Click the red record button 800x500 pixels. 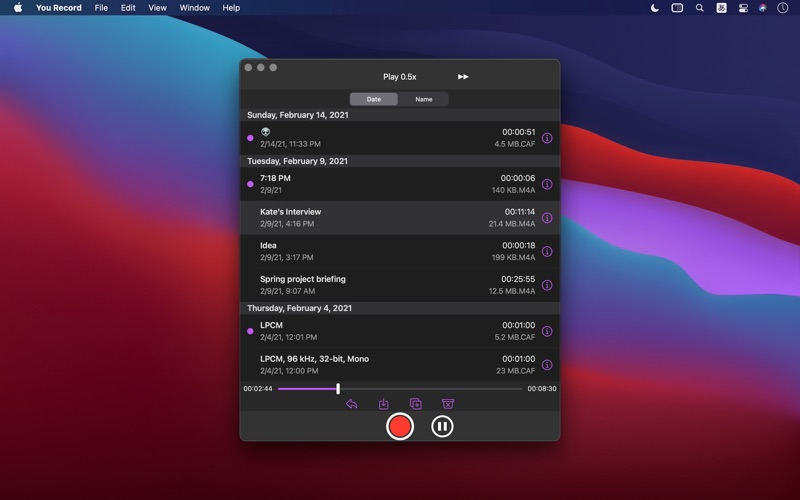(400, 426)
